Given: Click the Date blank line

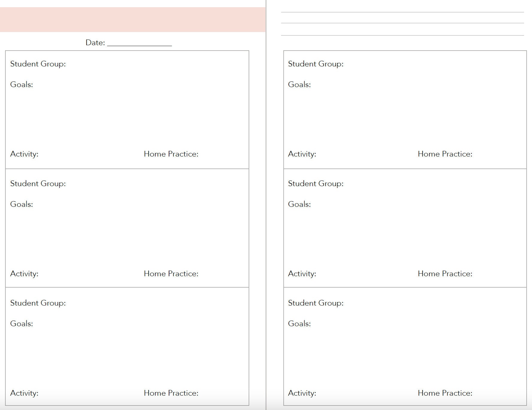Looking at the screenshot, I should coord(139,45).
